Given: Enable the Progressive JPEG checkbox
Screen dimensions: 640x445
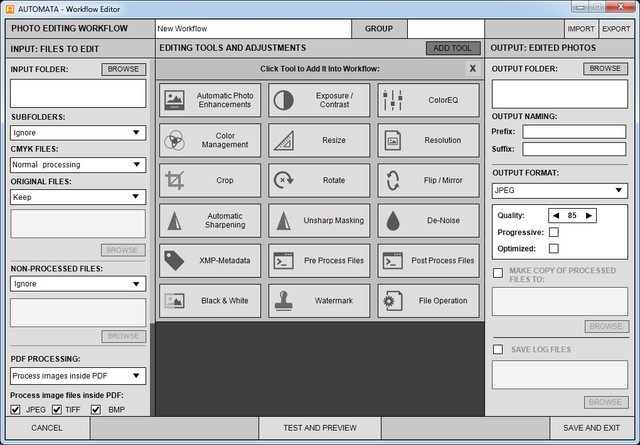Looking at the screenshot, I should 554,232.
